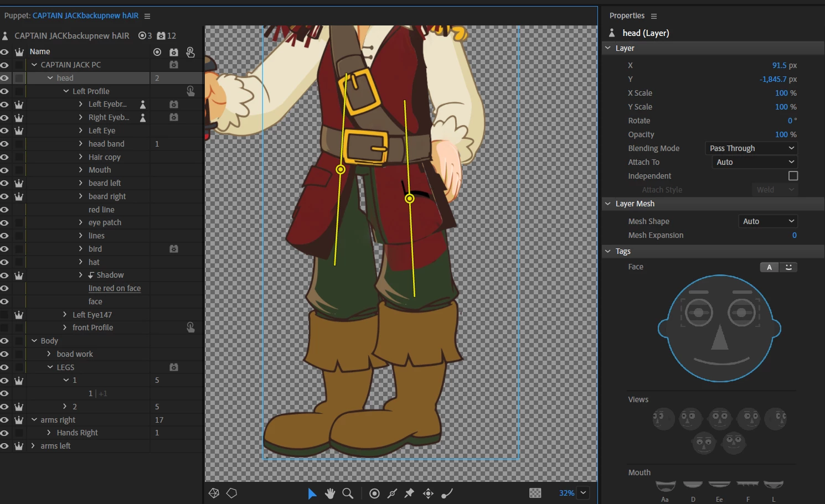Select the arrow Selection tool

point(312,493)
